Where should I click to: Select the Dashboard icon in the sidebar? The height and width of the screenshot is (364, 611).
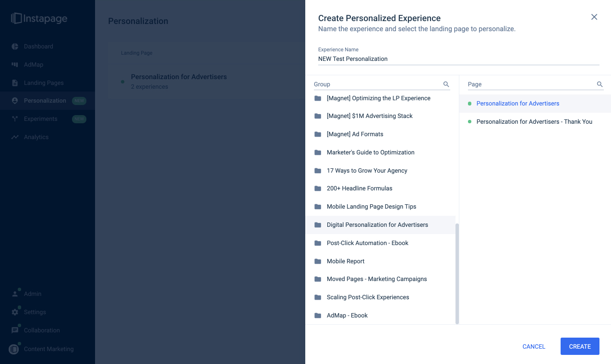pos(15,46)
